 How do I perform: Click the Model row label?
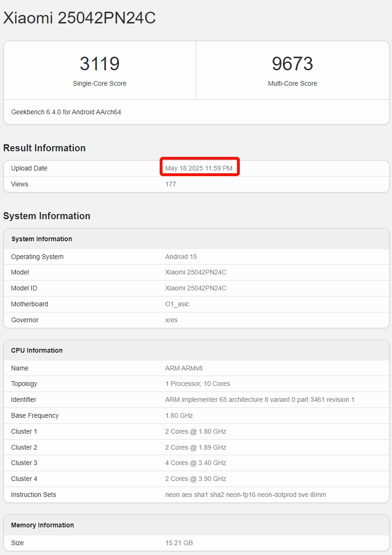(20, 272)
